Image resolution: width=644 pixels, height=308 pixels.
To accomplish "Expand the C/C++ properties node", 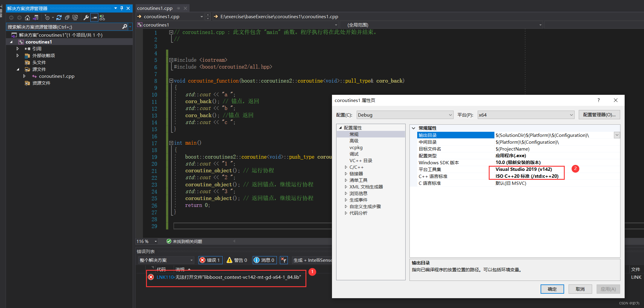I will coord(346,167).
